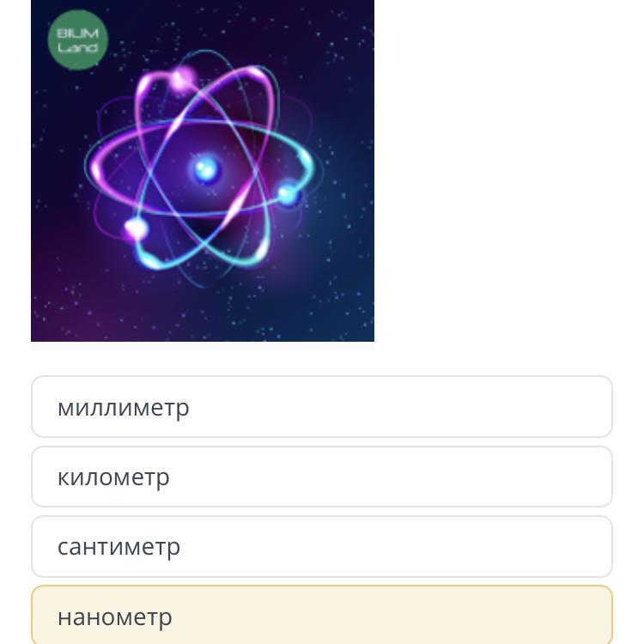The image size is (644, 644).
Task: Select the километр answer option
Action: [x=322, y=477]
